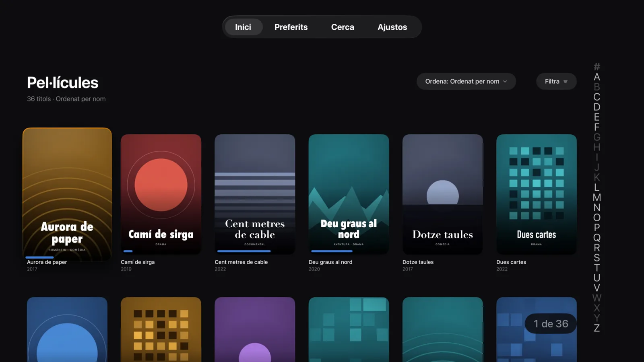This screenshot has height=362, width=644.
Task: Jump to letter U in the index
Action: coord(597,278)
